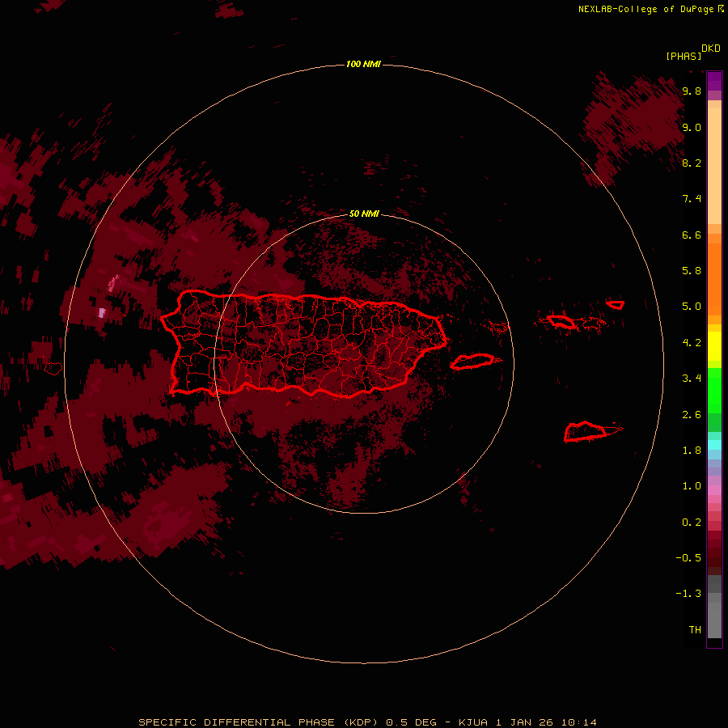Click the pink segment of the color bar

tap(714, 490)
